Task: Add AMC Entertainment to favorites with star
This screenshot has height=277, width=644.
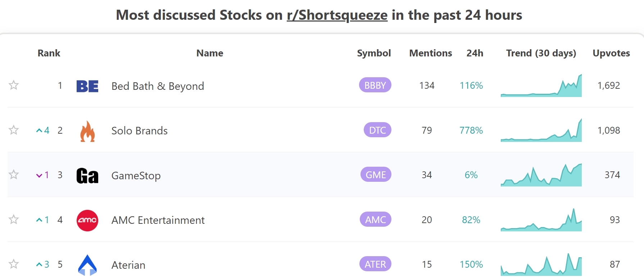Action: click(14, 220)
